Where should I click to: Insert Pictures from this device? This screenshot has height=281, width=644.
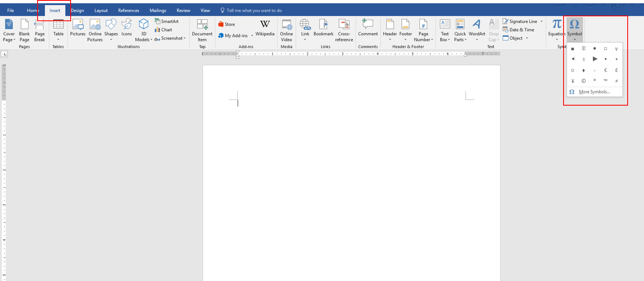click(x=78, y=28)
